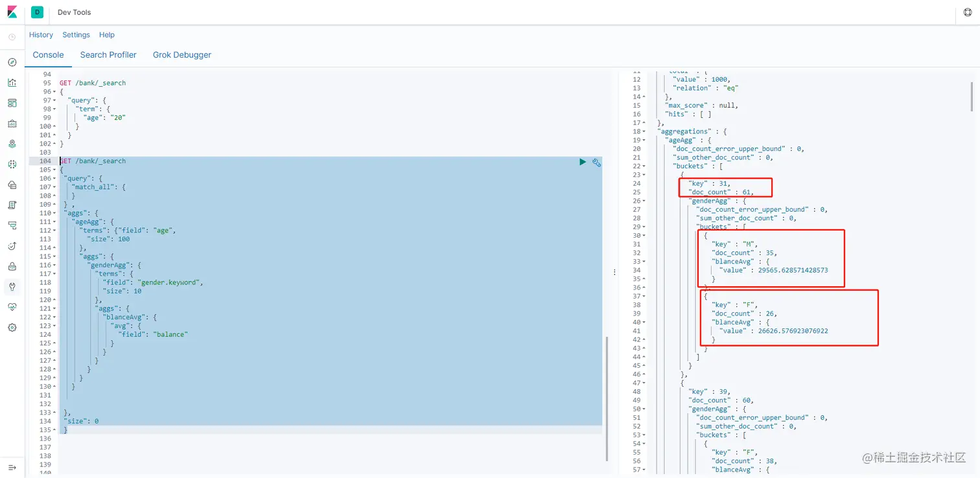This screenshot has width=980, height=478.
Task: Open the wrench options for the request
Action: 596,162
